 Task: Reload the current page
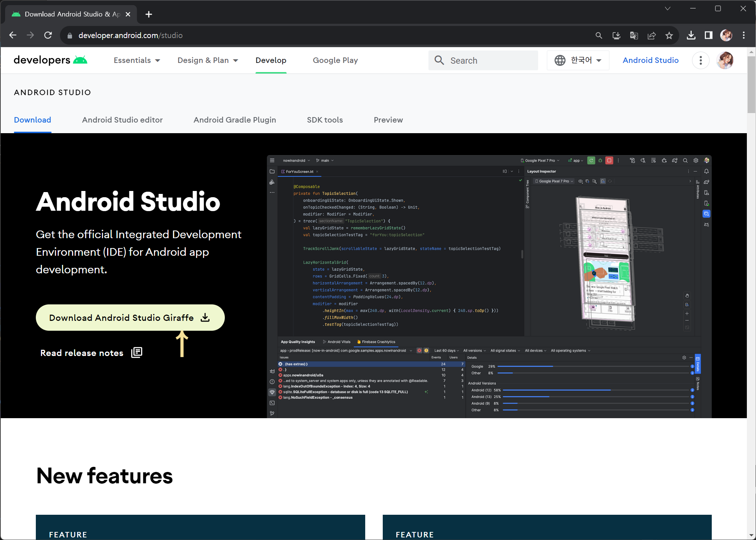[x=48, y=35]
